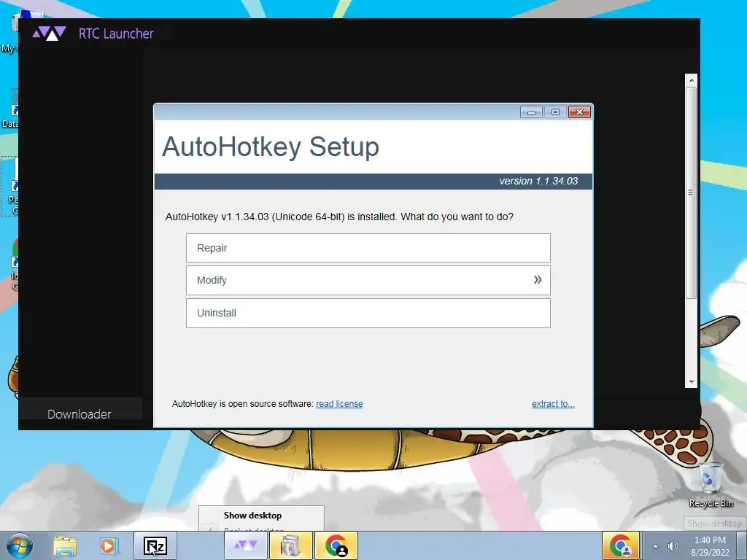
Task: Open the clock showing 1:40 PM
Action: (710, 545)
